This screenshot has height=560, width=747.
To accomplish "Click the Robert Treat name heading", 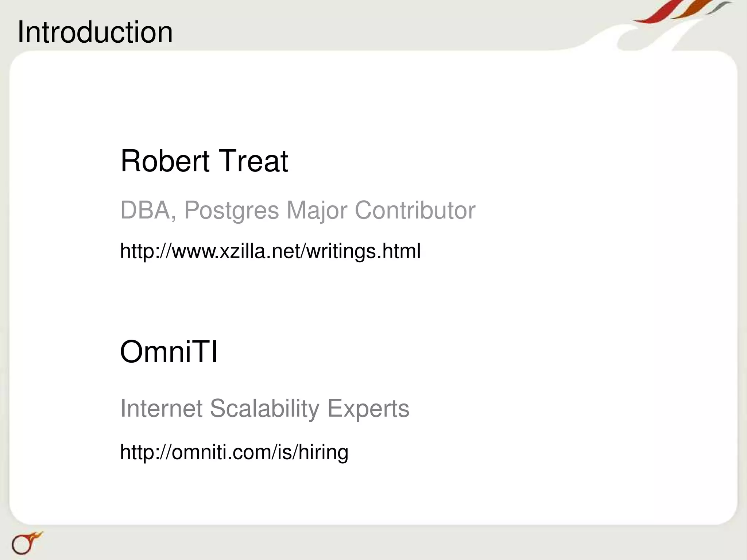I will (x=204, y=161).
